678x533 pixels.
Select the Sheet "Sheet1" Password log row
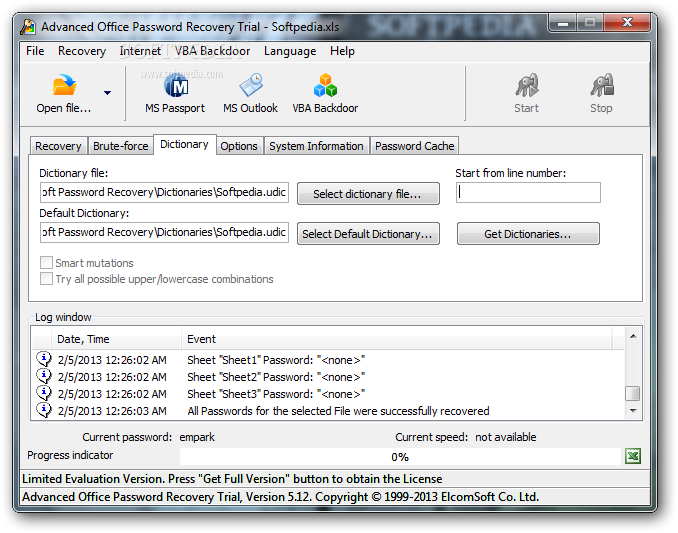pyautogui.click(x=329, y=360)
